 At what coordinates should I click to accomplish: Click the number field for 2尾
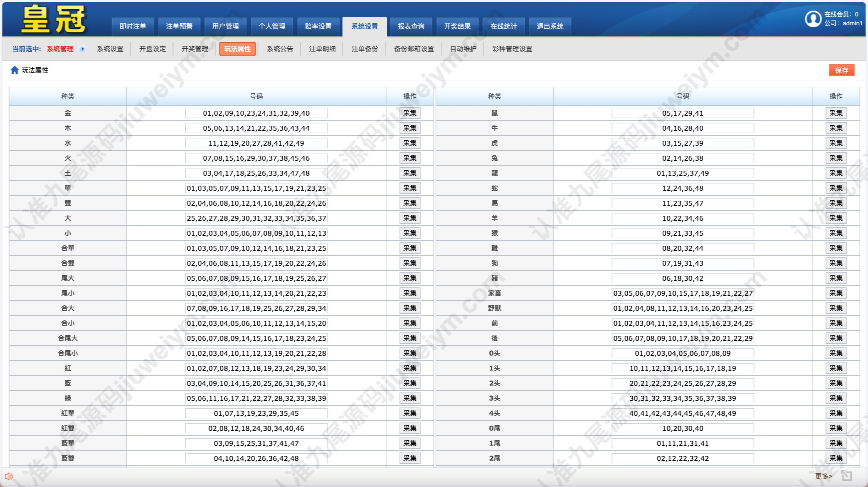683,458
